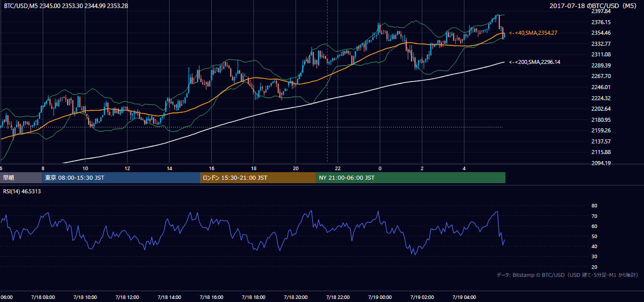Click the Bitstamp data source note
Image resolution: width=644 pixels, height=302 pixels.
pos(567,275)
